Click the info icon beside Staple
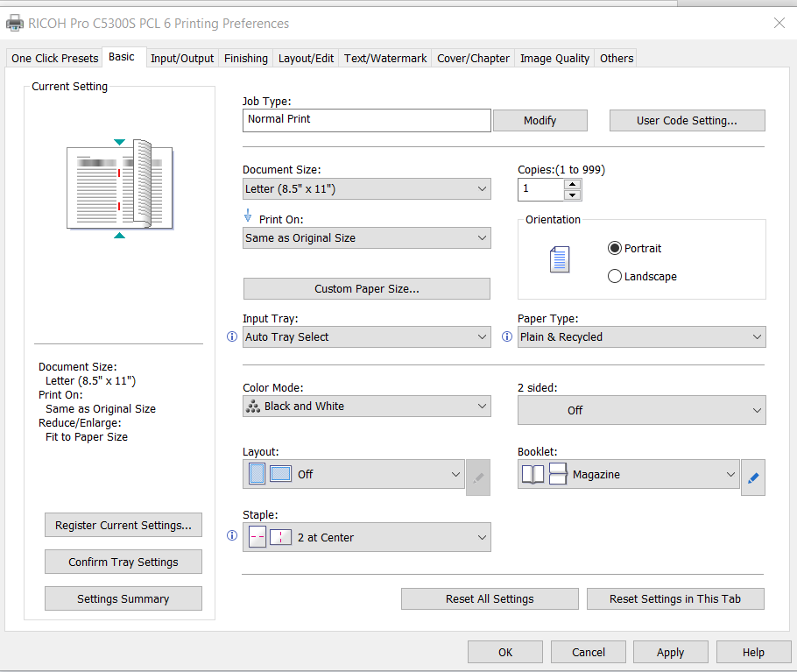797x672 pixels. [232, 535]
